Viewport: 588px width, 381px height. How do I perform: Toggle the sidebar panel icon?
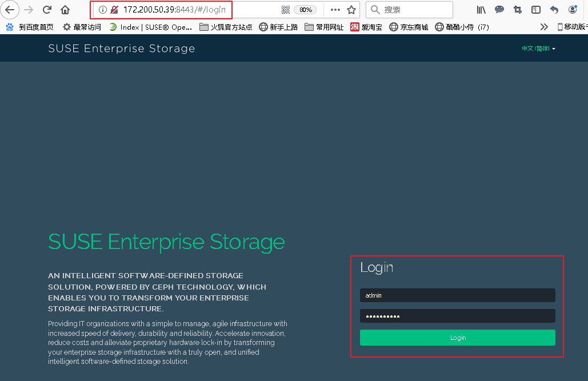tap(536, 10)
